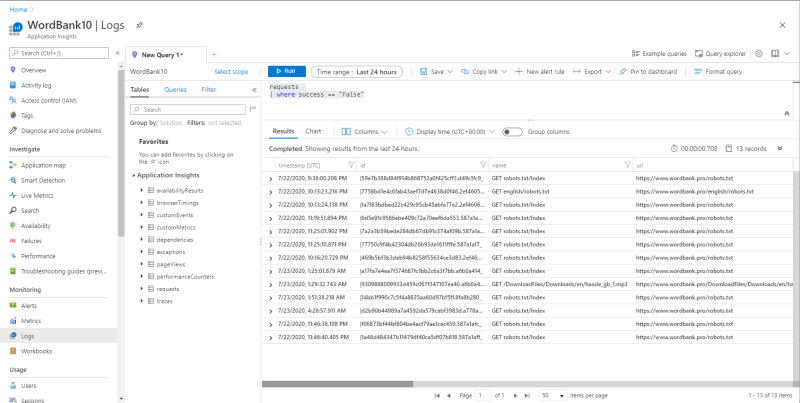Open the Query explorer
800x403 pixels.
(x=721, y=54)
